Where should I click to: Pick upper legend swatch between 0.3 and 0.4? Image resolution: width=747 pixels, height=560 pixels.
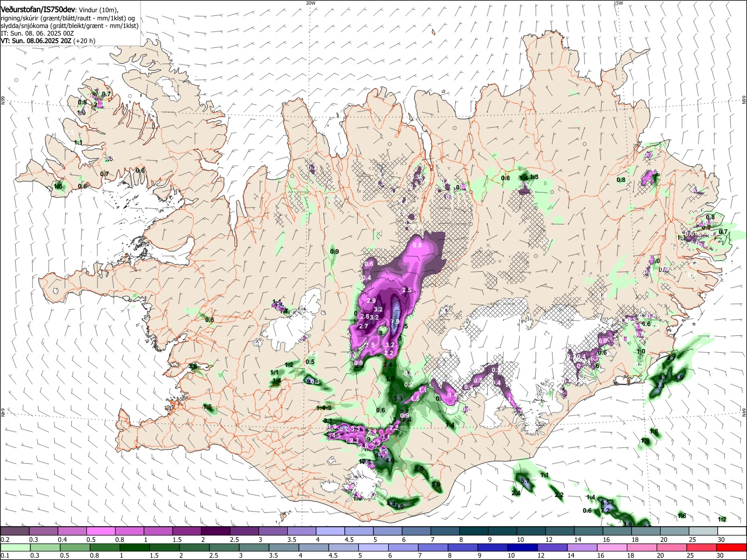(43, 531)
